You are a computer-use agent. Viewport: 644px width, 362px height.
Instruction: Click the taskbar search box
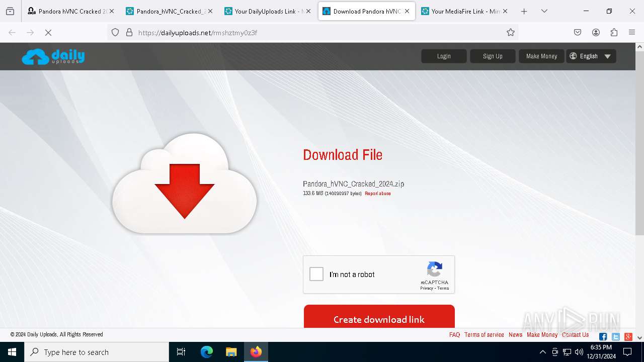pos(97,352)
